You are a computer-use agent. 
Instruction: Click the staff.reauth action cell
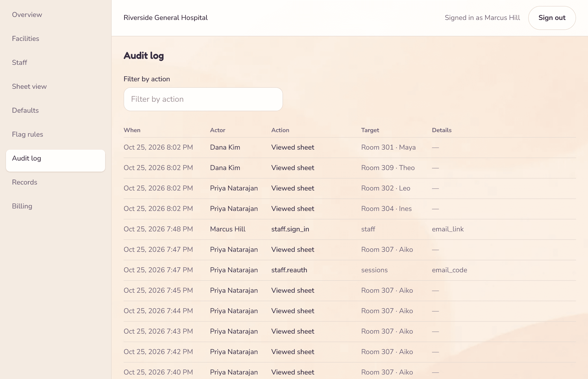point(289,270)
